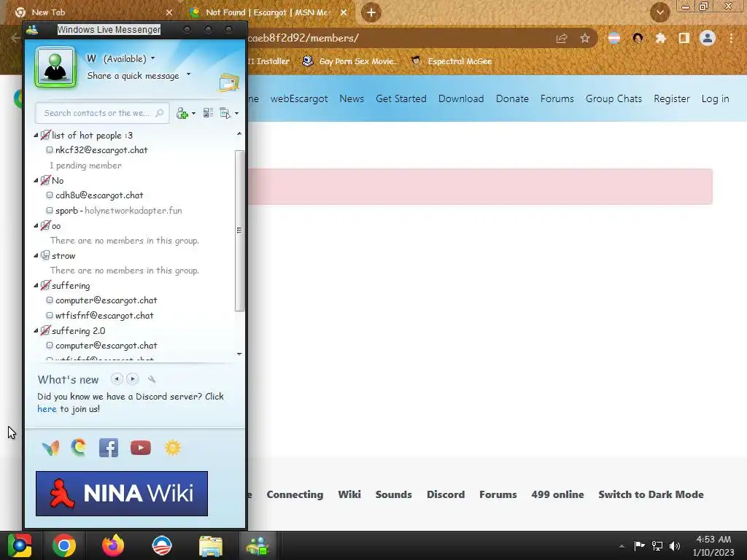Screen dimensions: 747x560
Task: Click the search magnifier icon in contacts box
Action: pos(160,113)
